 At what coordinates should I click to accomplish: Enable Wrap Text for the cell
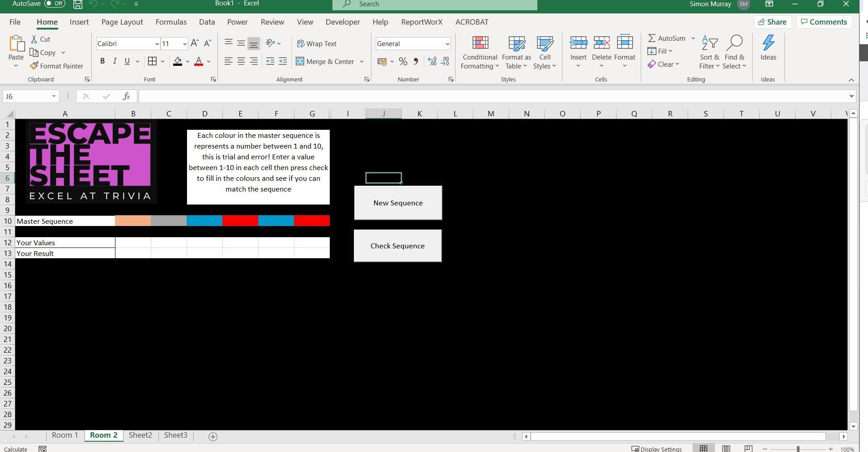click(x=316, y=43)
